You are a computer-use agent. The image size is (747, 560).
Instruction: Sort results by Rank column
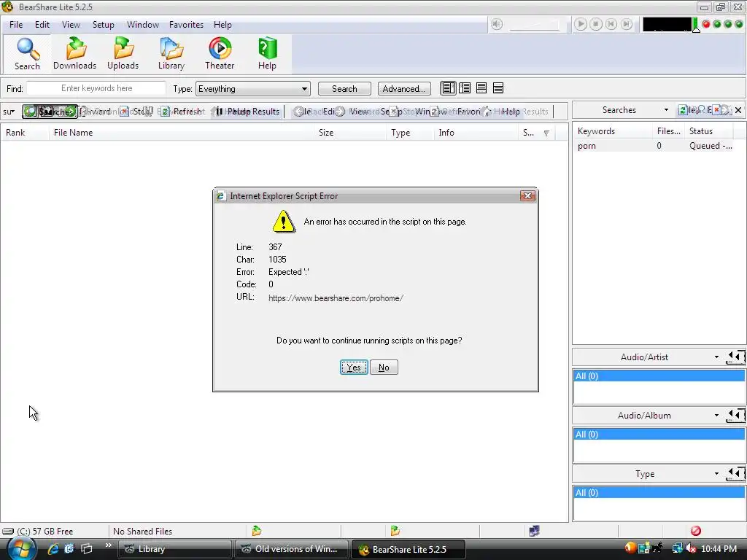[24, 133]
